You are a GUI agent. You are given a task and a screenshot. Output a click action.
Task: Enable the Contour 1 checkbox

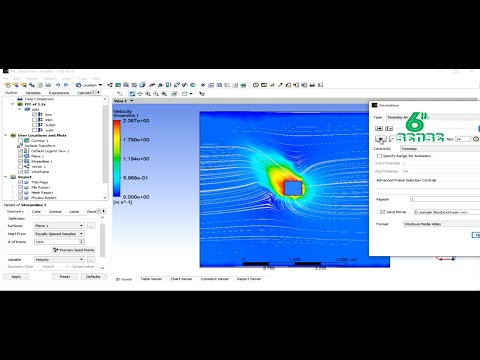click(21, 141)
